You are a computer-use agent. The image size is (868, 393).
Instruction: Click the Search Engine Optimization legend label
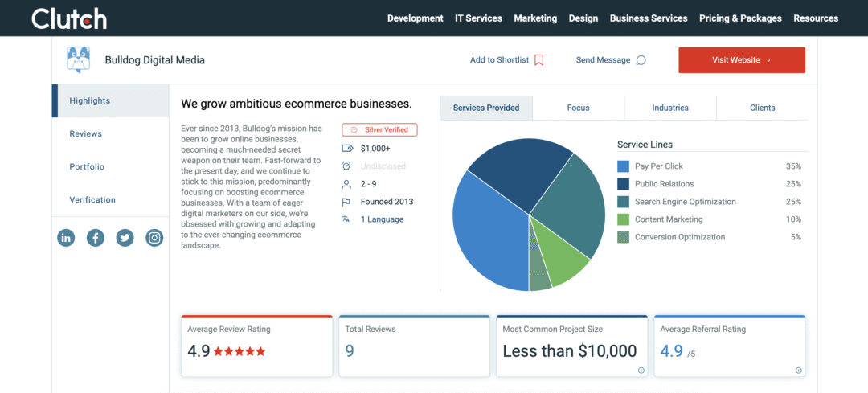686,202
